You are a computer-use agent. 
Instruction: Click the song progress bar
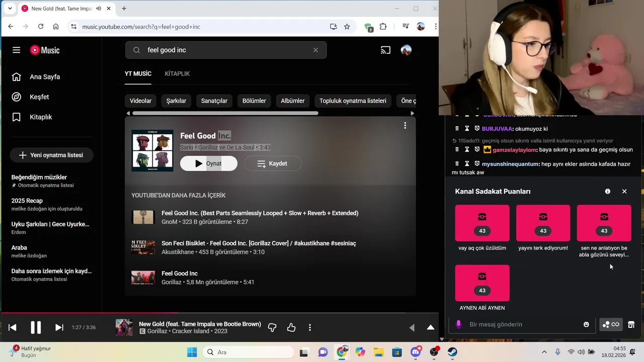click(x=219, y=313)
